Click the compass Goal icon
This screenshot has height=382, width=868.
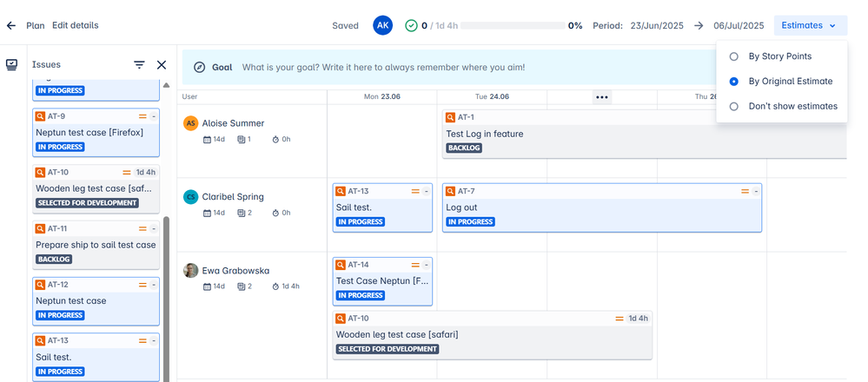coord(200,67)
